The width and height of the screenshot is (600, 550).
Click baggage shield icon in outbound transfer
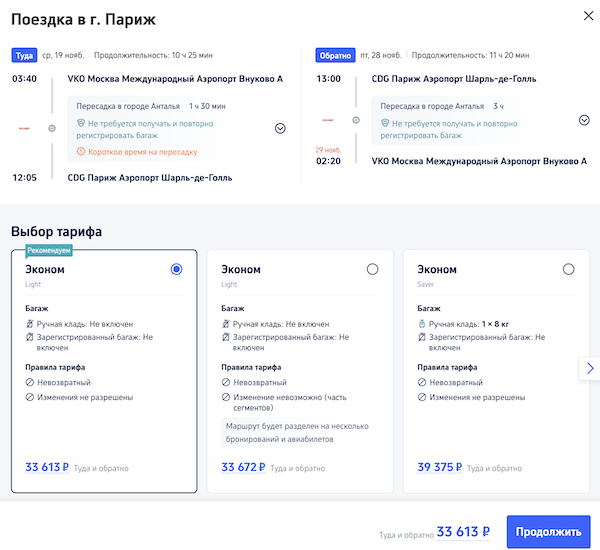(81, 123)
